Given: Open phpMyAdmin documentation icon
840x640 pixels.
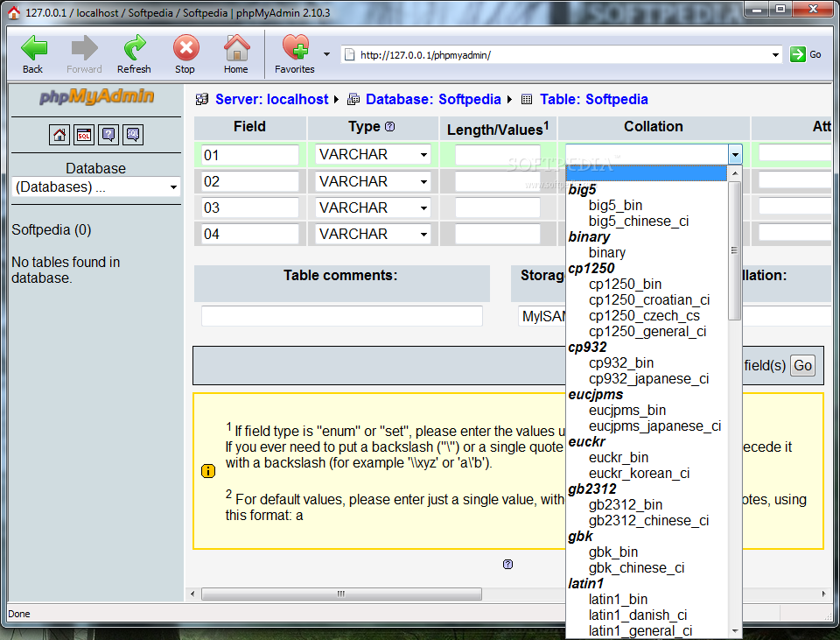Looking at the screenshot, I should tap(108, 135).
